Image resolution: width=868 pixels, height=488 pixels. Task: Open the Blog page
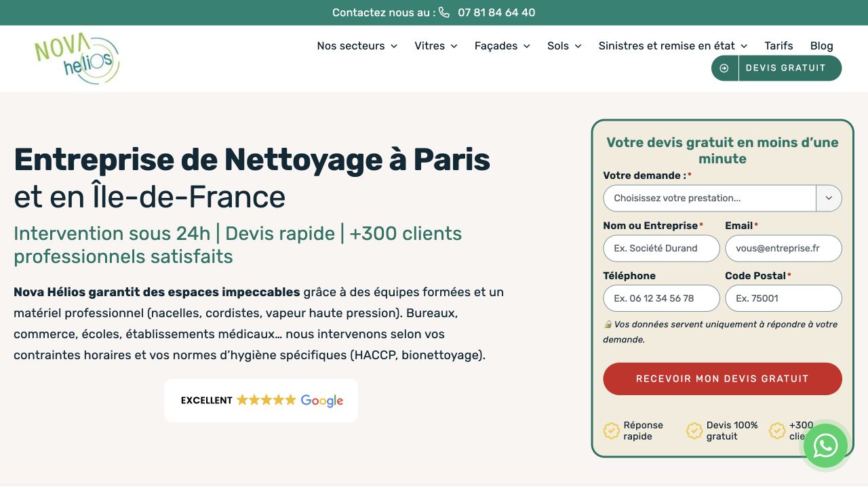822,46
